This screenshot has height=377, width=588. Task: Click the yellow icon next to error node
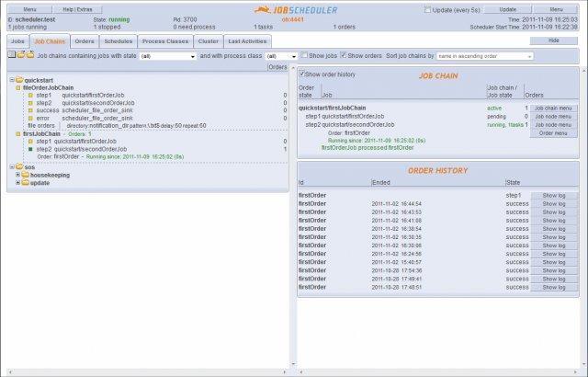[x=30, y=119]
